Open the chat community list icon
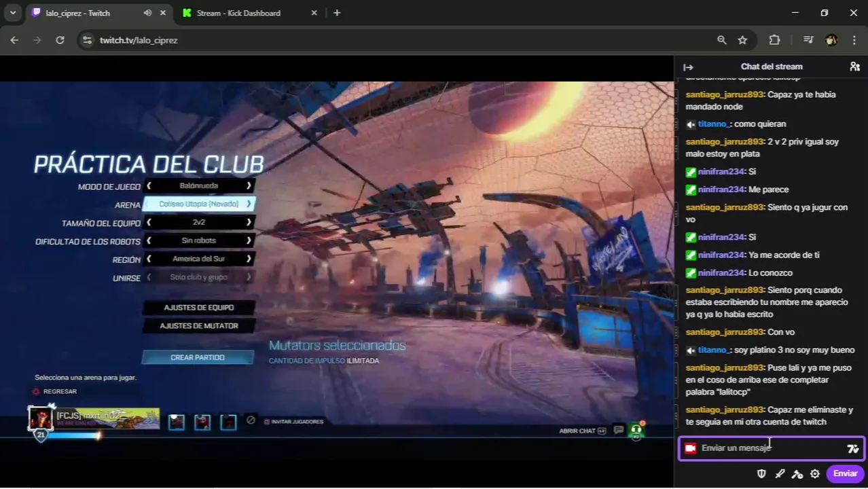 pos(854,67)
